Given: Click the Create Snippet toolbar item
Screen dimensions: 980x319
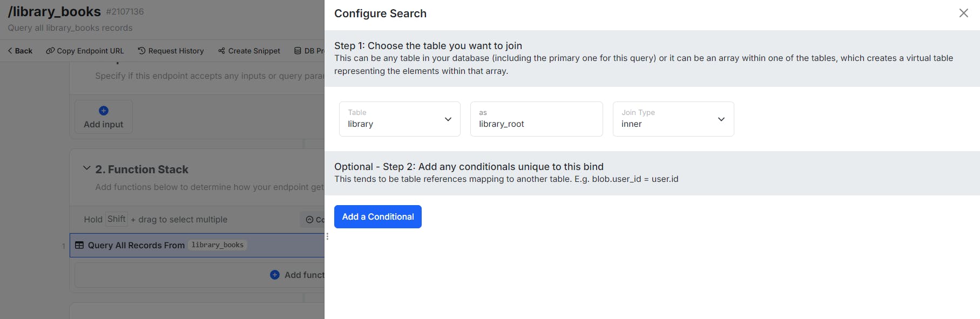Looking at the screenshot, I should [249, 51].
